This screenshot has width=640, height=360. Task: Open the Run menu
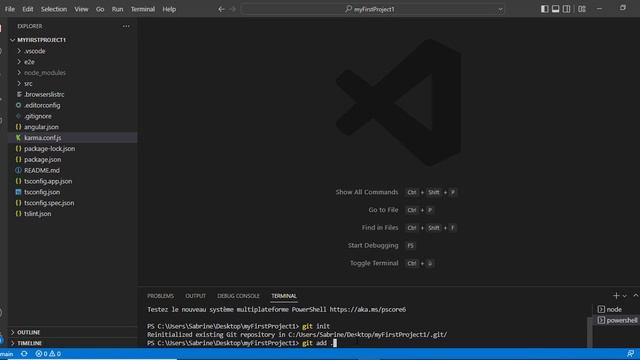(118, 9)
